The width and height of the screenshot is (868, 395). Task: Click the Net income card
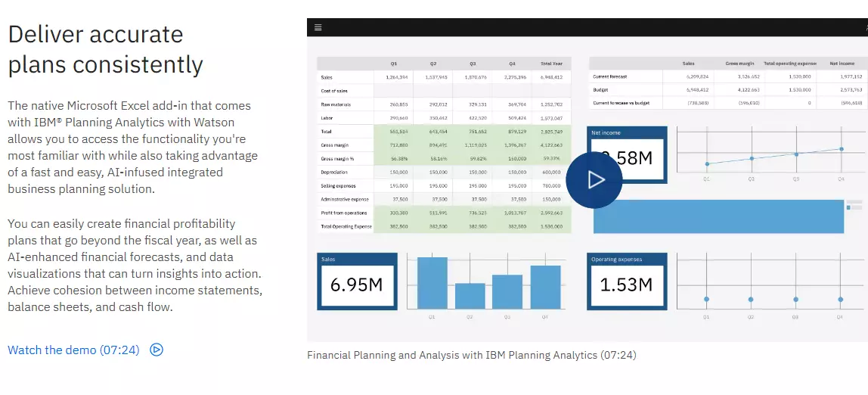pyautogui.click(x=628, y=154)
